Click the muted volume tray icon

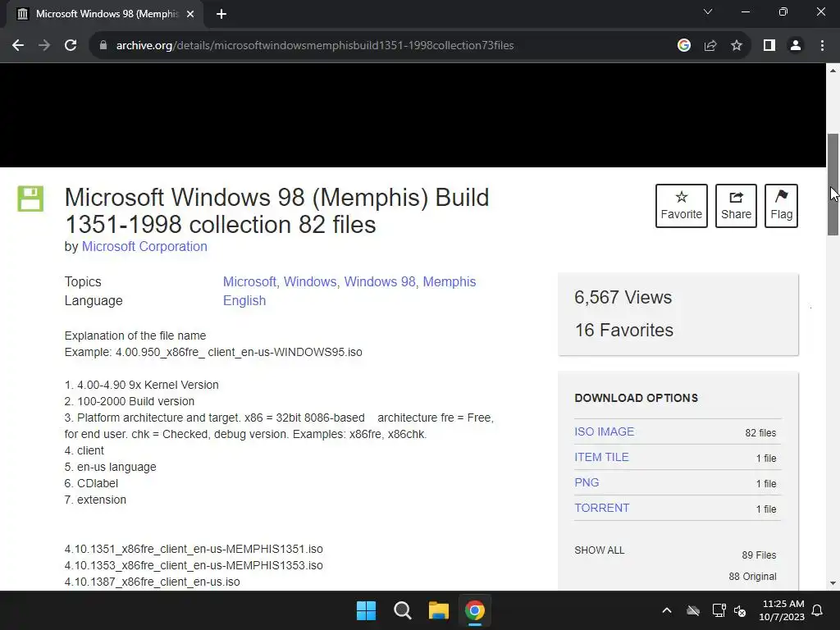(740, 610)
